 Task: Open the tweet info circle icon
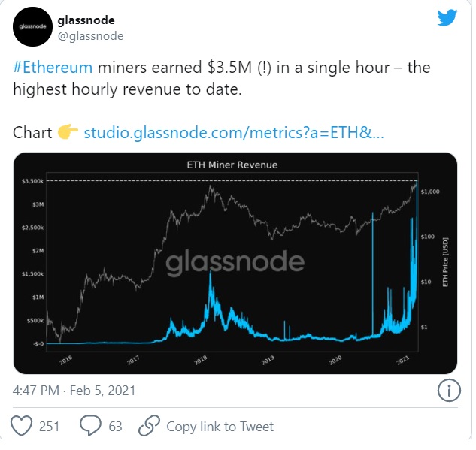449,391
